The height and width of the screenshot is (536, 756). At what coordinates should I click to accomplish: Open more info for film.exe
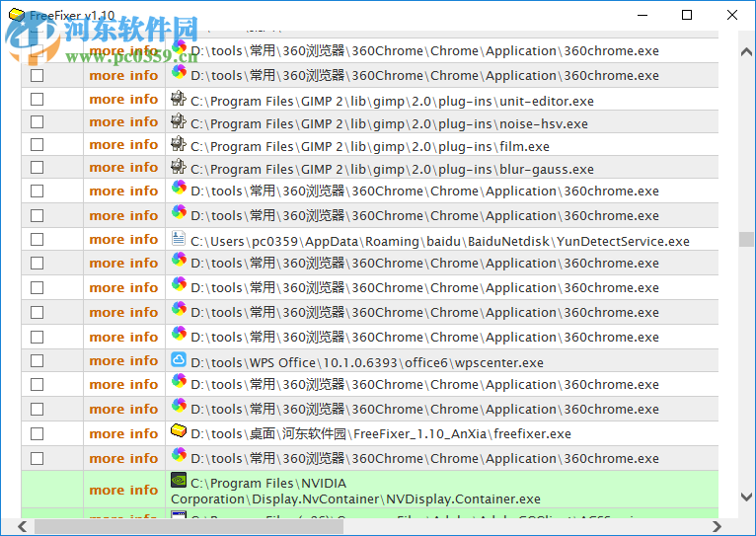[x=123, y=144]
